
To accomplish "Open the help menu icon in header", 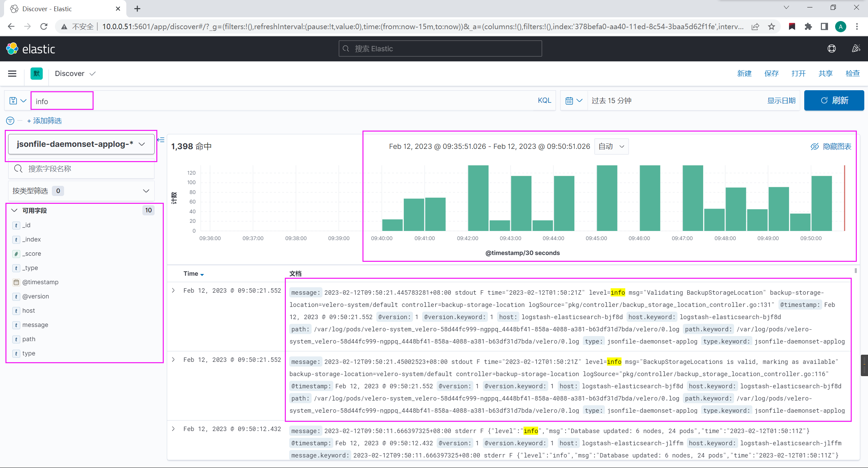I will pyautogui.click(x=831, y=49).
